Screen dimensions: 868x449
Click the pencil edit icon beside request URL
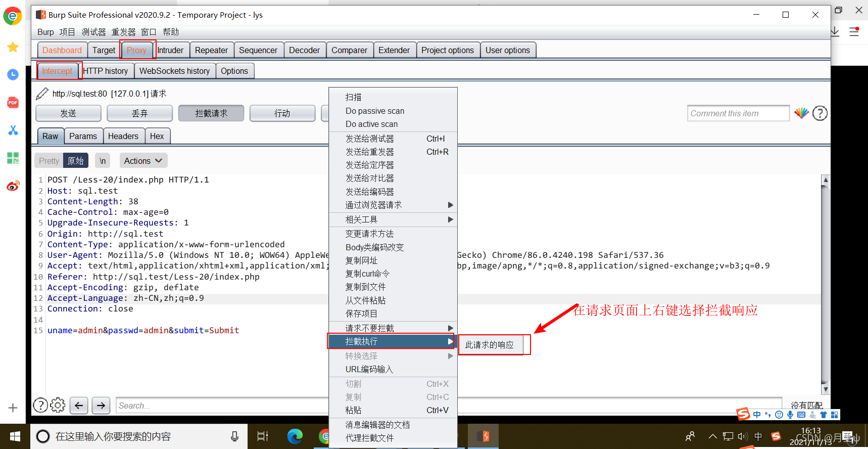click(42, 94)
